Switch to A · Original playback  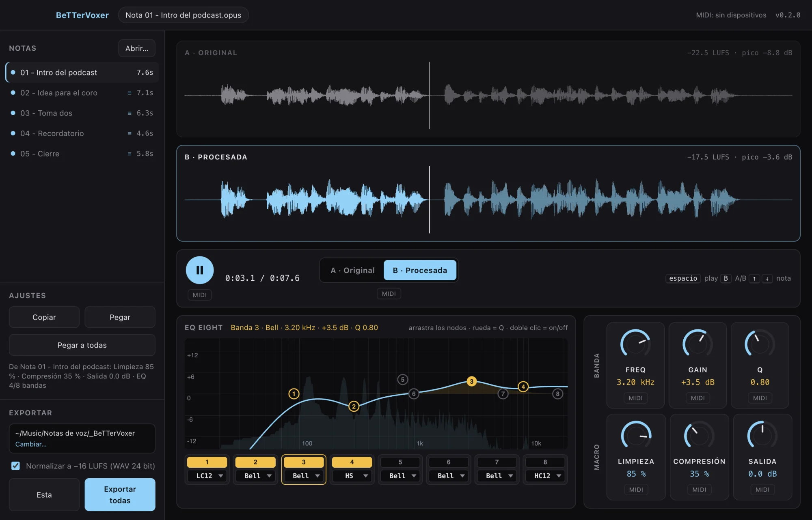[352, 270]
